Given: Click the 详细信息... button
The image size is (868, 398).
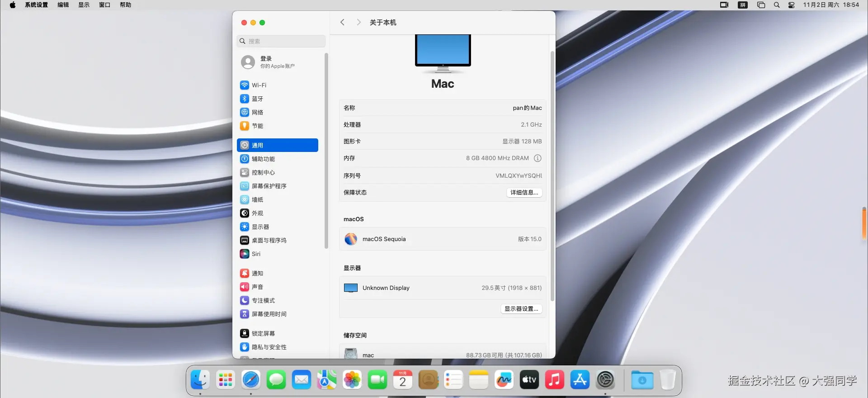Looking at the screenshot, I should (x=524, y=193).
